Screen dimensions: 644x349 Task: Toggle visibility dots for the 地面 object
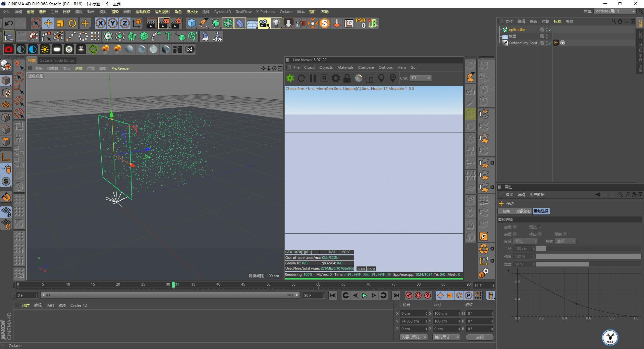pyautogui.click(x=547, y=36)
